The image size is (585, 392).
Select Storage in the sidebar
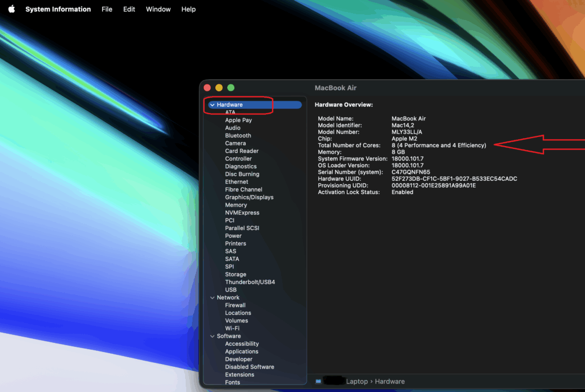point(235,274)
